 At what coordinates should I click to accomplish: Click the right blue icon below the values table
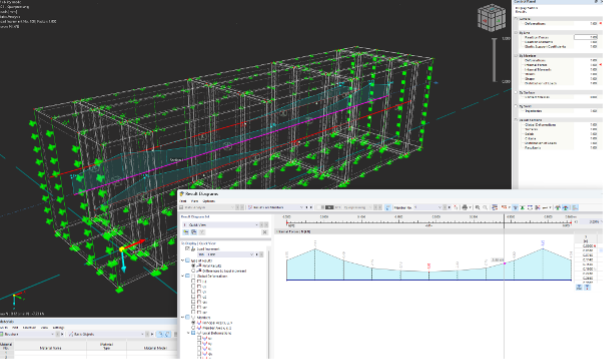(x=587, y=287)
